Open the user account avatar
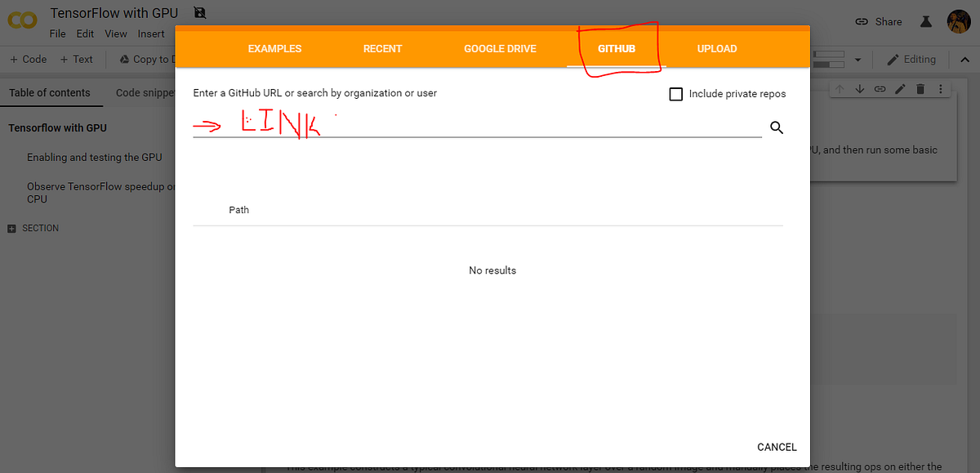980x473 pixels. click(959, 22)
